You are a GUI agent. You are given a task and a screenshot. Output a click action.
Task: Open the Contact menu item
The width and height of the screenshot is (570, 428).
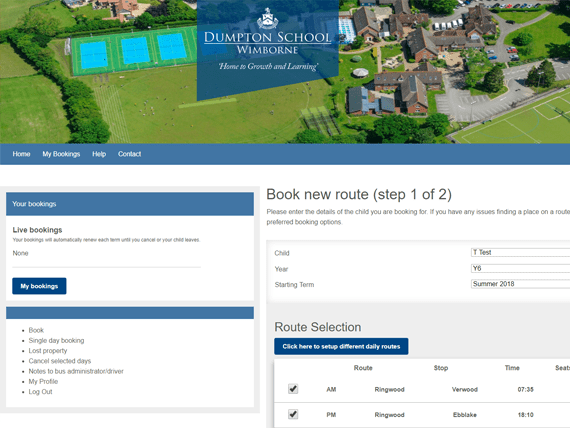pyautogui.click(x=129, y=154)
